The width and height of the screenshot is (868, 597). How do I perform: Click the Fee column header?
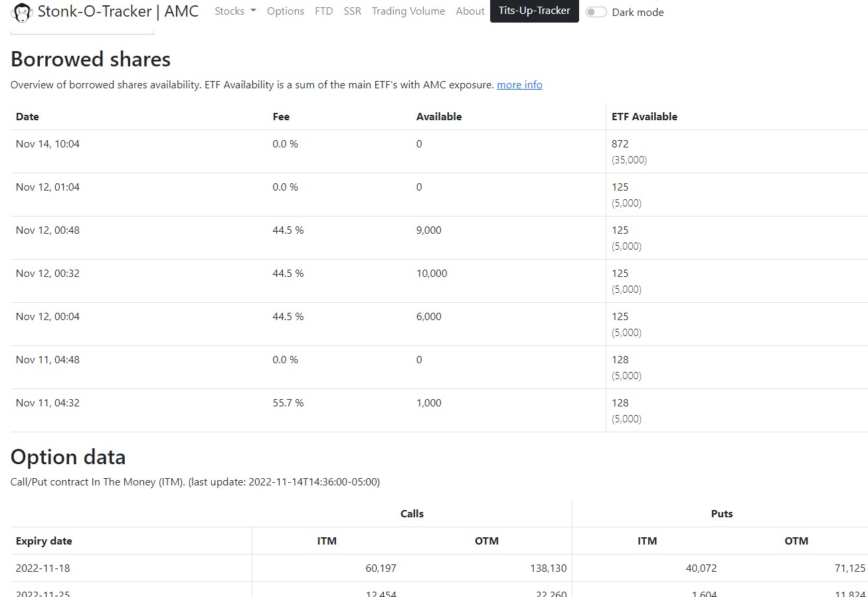pyautogui.click(x=281, y=117)
